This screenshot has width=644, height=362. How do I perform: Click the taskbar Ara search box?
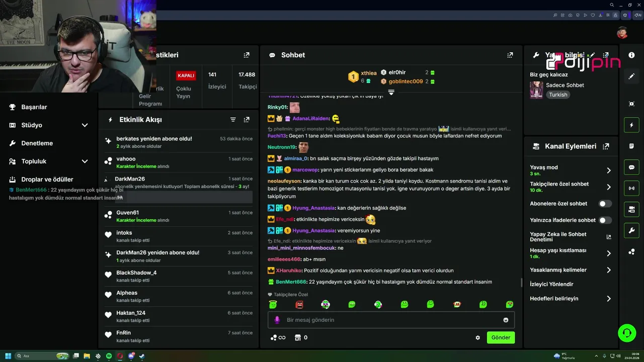coord(42,356)
